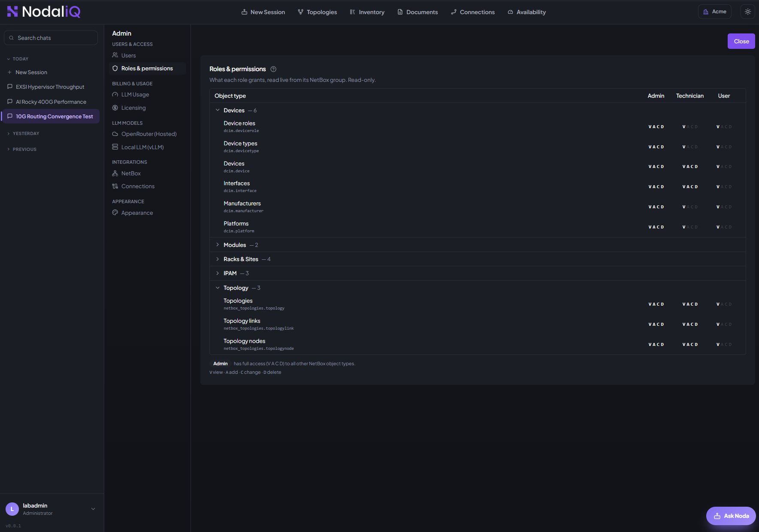
Task: Click the Technician column header
Action: [690, 96]
